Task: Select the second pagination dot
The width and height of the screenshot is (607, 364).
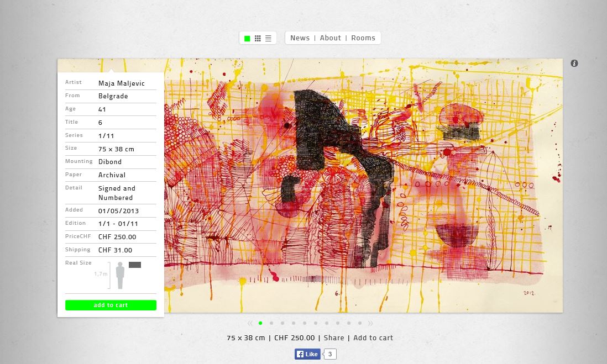Action: pyautogui.click(x=271, y=323)
